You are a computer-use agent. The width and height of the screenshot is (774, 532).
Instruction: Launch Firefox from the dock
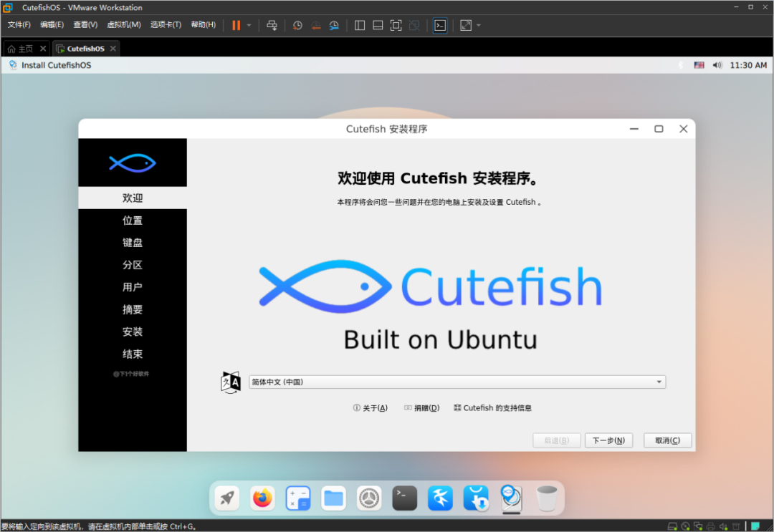pyautogui.click(x=263, y=498)
